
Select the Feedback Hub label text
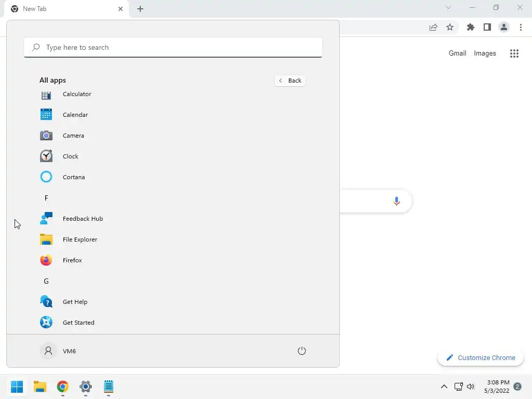point(83,219)
